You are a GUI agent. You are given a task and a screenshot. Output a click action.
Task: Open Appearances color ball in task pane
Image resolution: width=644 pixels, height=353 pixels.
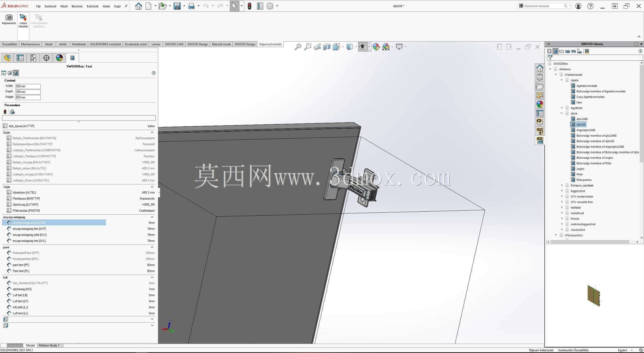[x=540, y=104]
